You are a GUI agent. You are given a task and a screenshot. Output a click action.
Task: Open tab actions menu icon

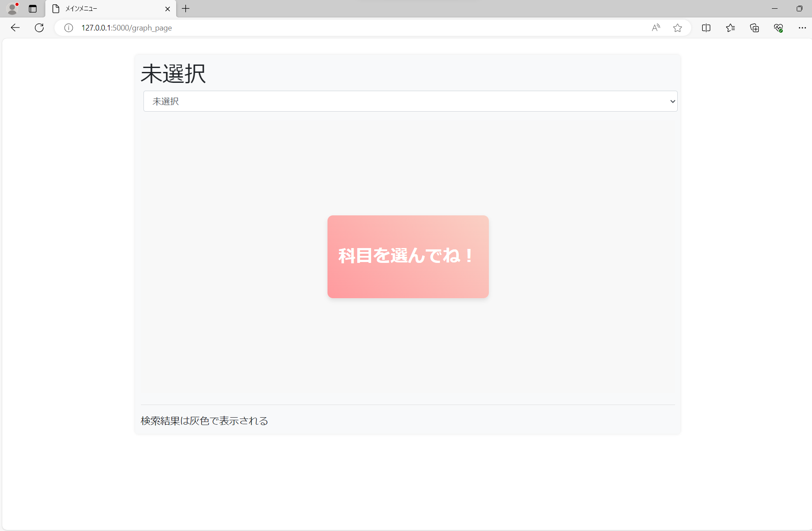33,9
